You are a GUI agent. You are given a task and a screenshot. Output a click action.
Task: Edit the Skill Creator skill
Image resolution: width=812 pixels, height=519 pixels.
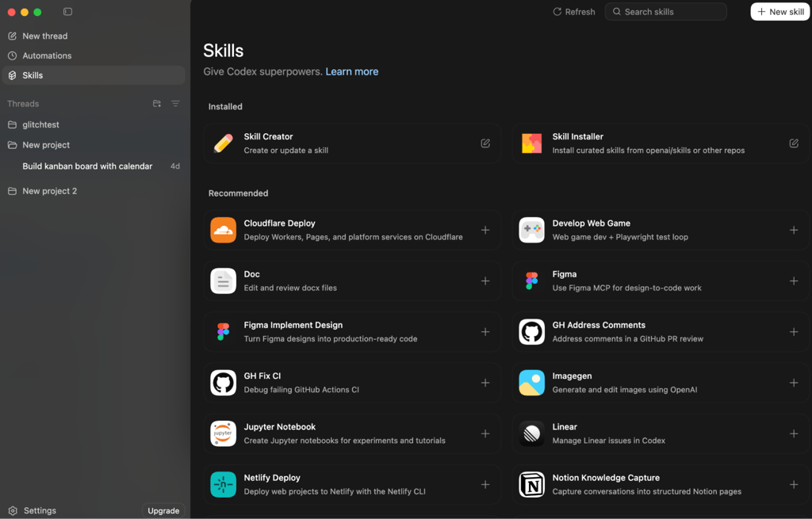485,143
